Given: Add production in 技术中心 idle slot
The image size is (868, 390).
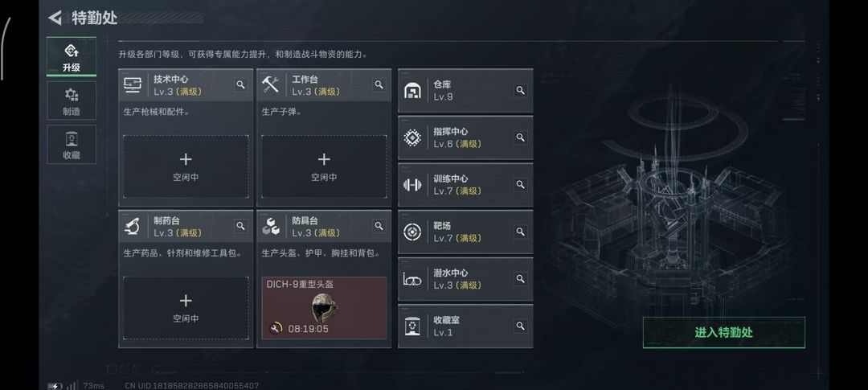Looking at the screenshot, I should [186, 166].
